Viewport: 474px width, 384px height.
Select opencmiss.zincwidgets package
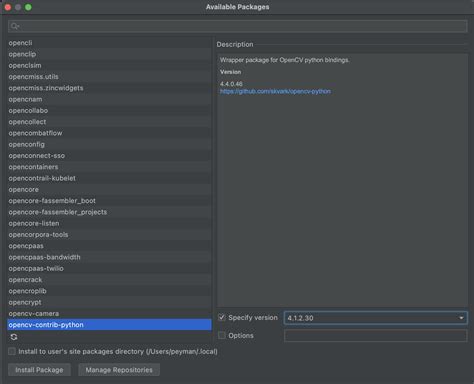pyautogui.click(x=109, y=88)
